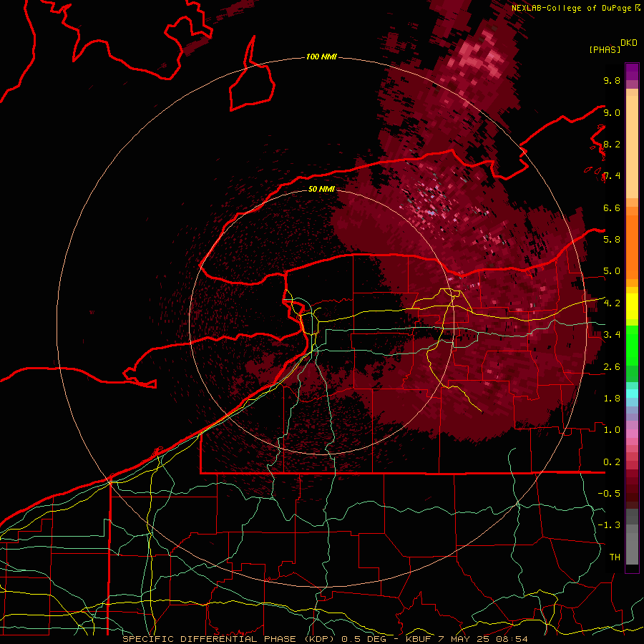The image size is (644, 644).
Task: Click the 50 NMI range ring label
Action: [x=321, y=189]
